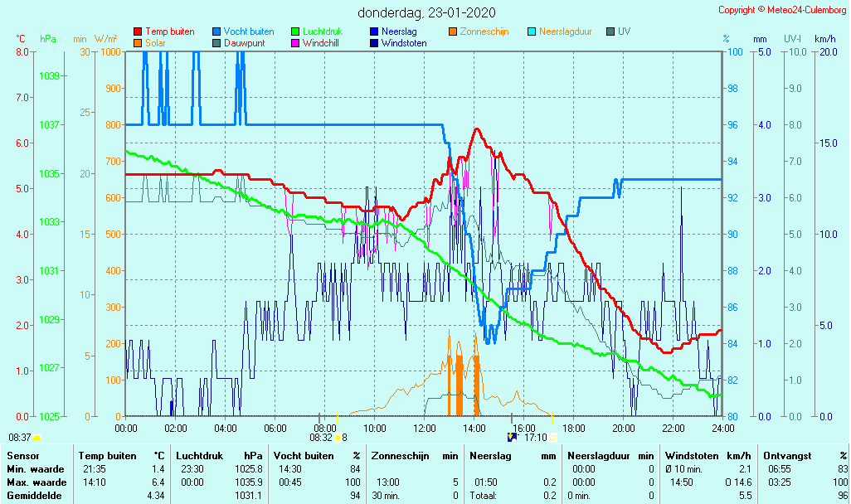Click the cyan Neerslagduur legend square
Image resolution: width=851 pixels, height=504 pixels.
532,31
